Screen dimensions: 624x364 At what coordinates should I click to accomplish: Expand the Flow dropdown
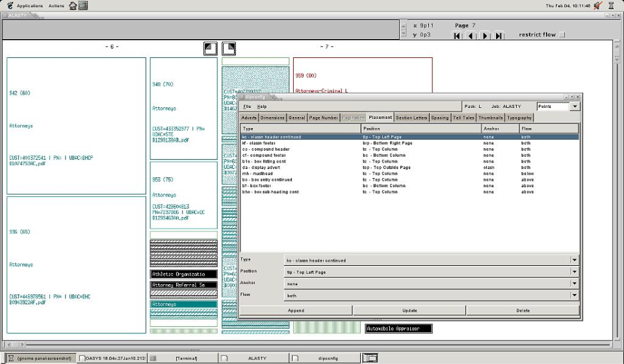point(574,295)
